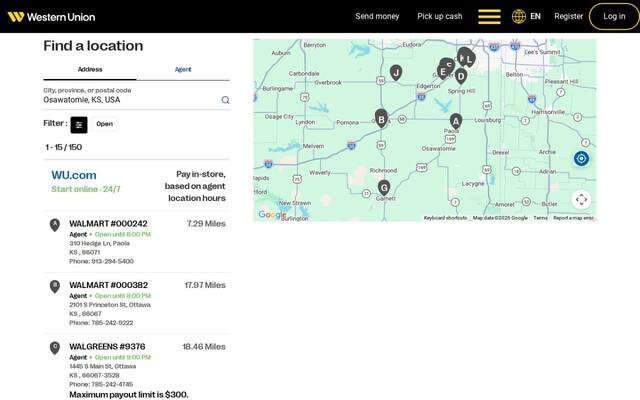Image resolution: width=640 pixels, height=400 pixels.
Task: Click the search magnifier icon
Action: click(225, 100)
